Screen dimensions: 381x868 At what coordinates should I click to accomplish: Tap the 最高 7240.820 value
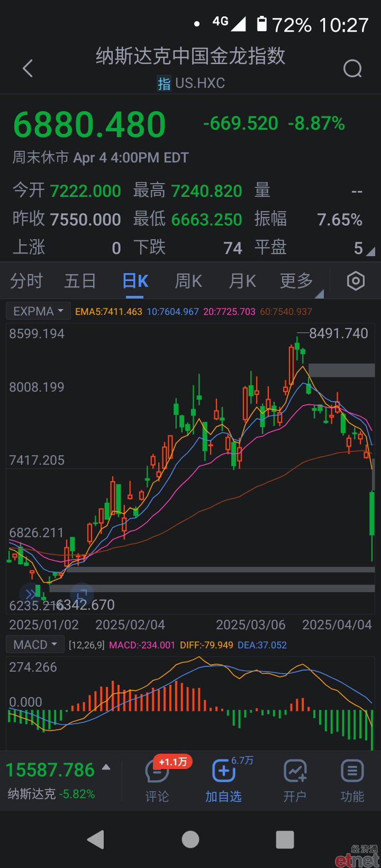click(207, 191)
